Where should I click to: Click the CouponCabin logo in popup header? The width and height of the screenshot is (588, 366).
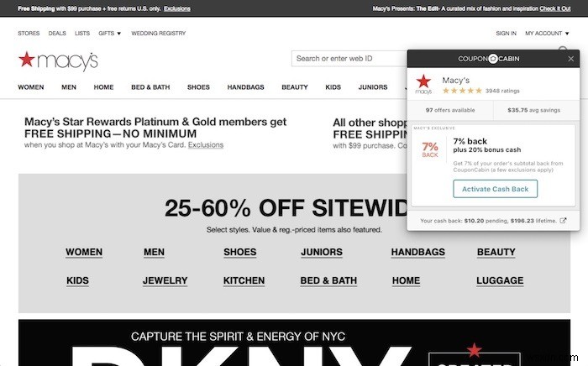coord(489,59)
